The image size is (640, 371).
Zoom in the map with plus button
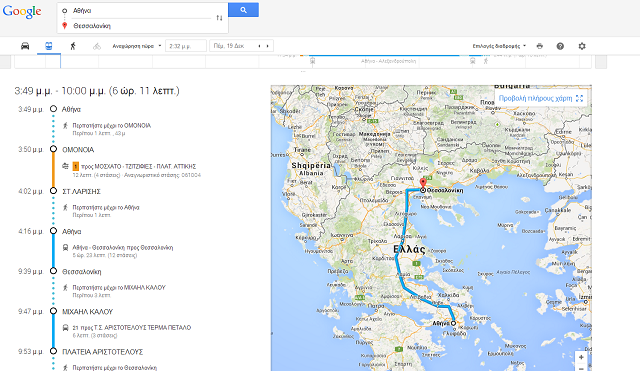pos(581,357)
